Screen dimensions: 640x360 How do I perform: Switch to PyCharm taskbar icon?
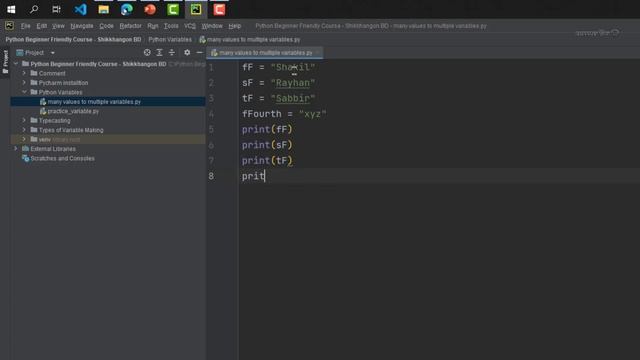click(x=196, y=9)
